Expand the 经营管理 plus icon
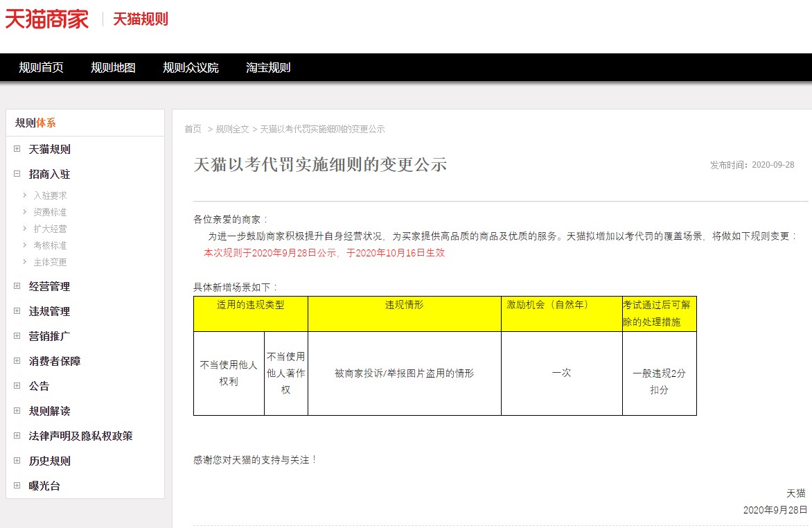 click(x=17, y=286)
